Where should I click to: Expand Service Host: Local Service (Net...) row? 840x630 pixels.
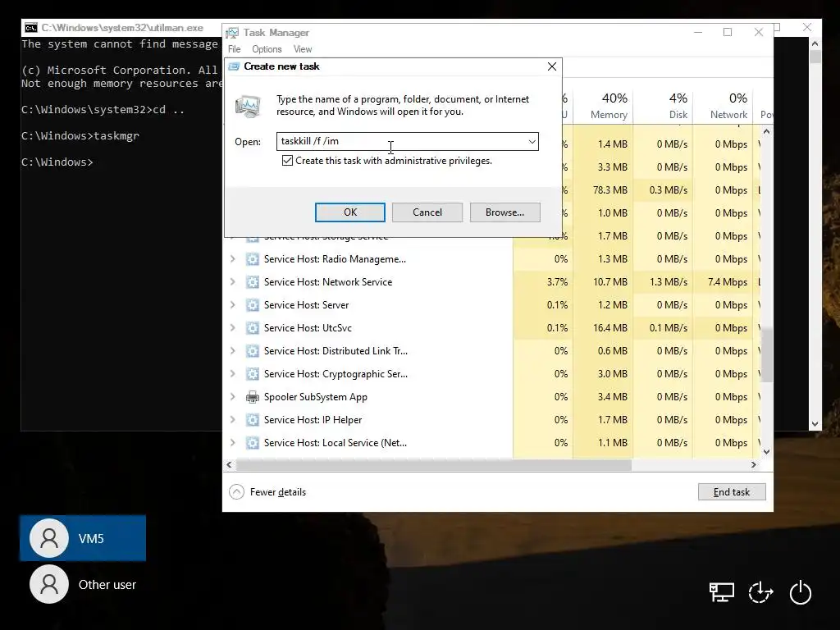click(x=232, y=443)
